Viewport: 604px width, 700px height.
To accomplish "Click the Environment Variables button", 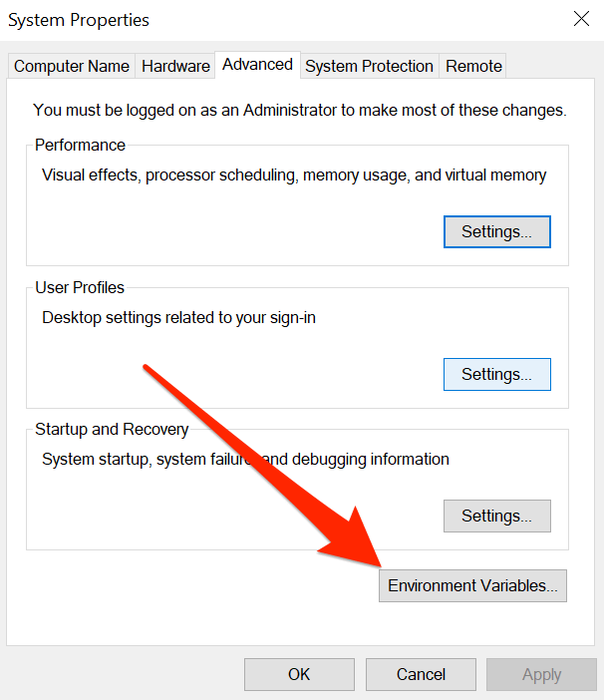I will point(472,585).
